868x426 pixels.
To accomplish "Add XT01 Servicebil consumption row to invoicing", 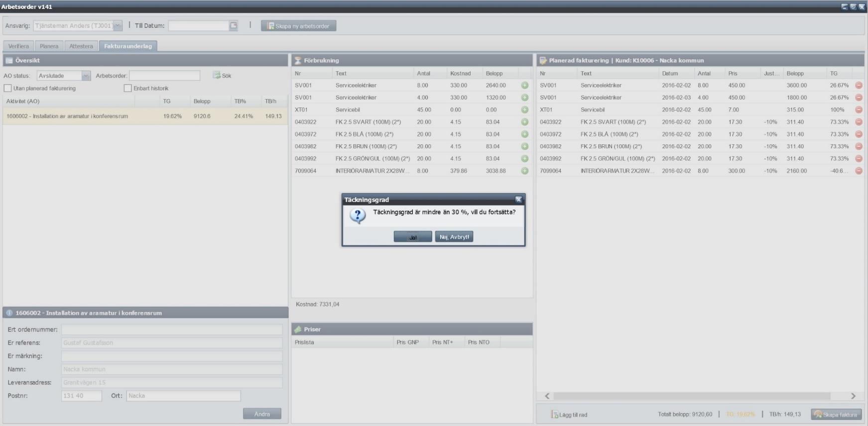I will (x=524, y=109).
